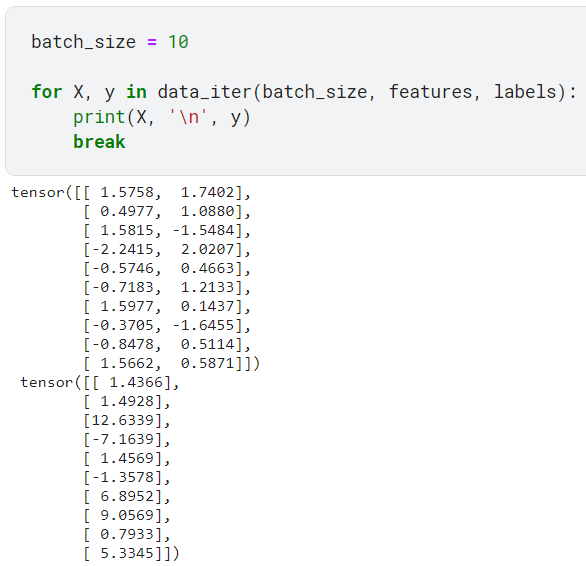Click label value '0.7933'
The width and height of the screenshot is (586, 566).
coord(127,534)
